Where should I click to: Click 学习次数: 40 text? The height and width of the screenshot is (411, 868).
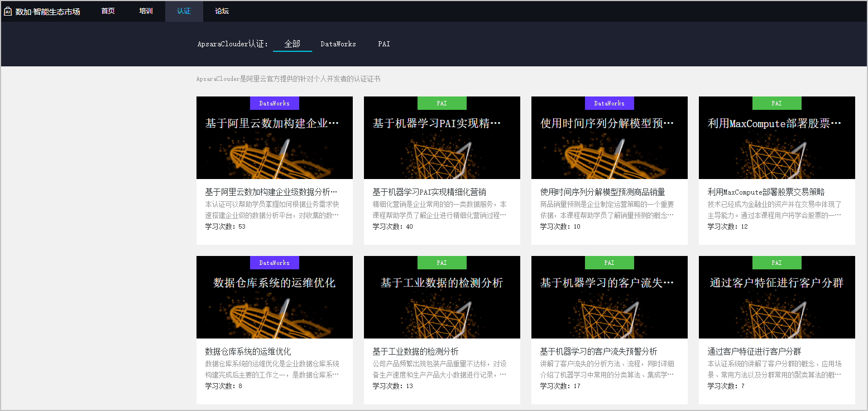click(x=393, y=226)
